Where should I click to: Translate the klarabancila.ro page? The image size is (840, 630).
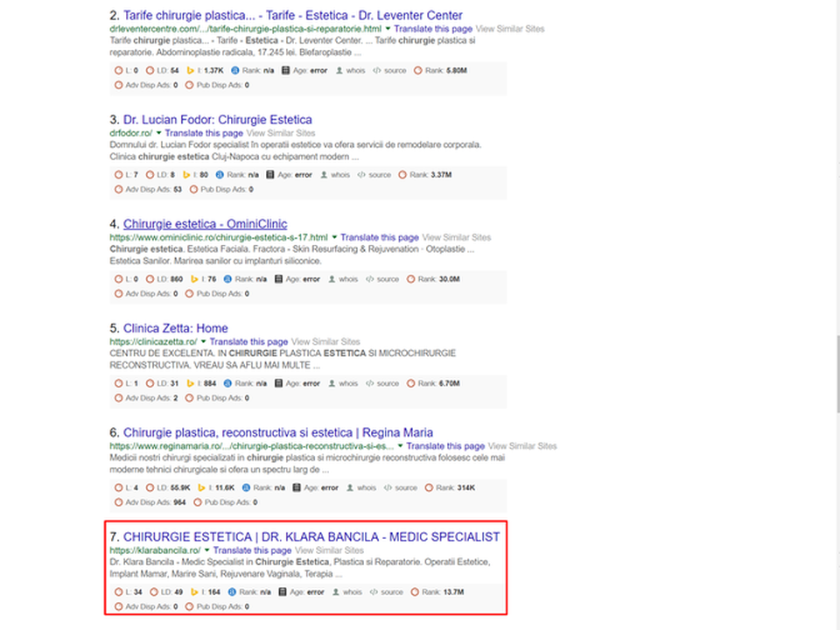click(x=252, y=550)
